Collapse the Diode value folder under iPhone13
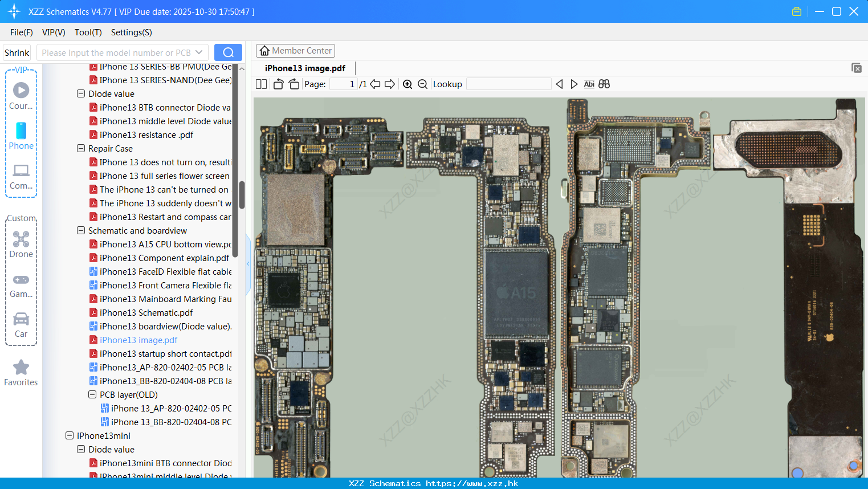This screenshot has width=868, height=489. 81,93
